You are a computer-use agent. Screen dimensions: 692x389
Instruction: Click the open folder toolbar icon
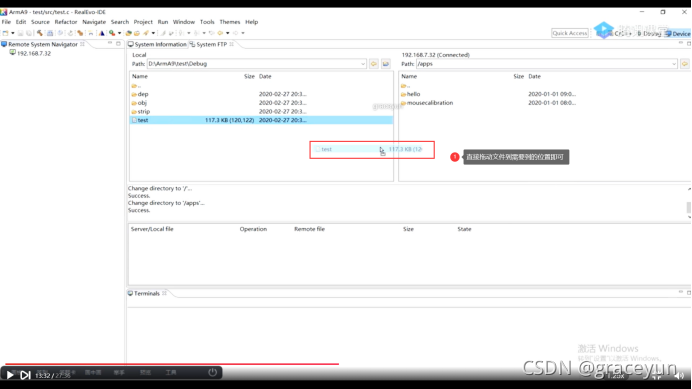[128, 33]
